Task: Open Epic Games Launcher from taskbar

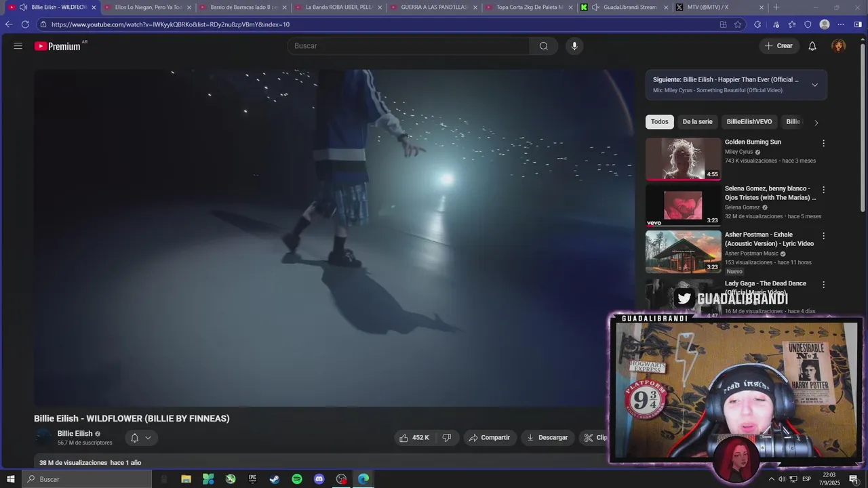Action: pyautogui.click(x=252, y=479)
